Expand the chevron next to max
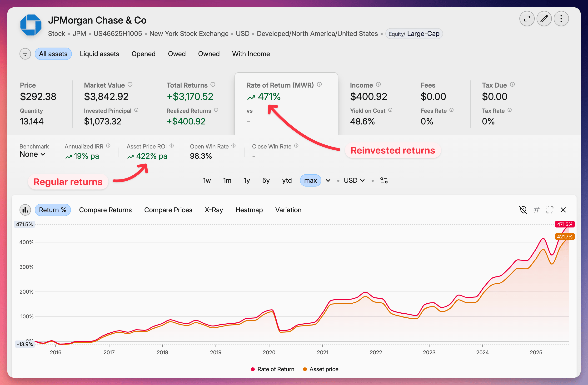This screenshot has height=385, width=588. click(328, 181)
